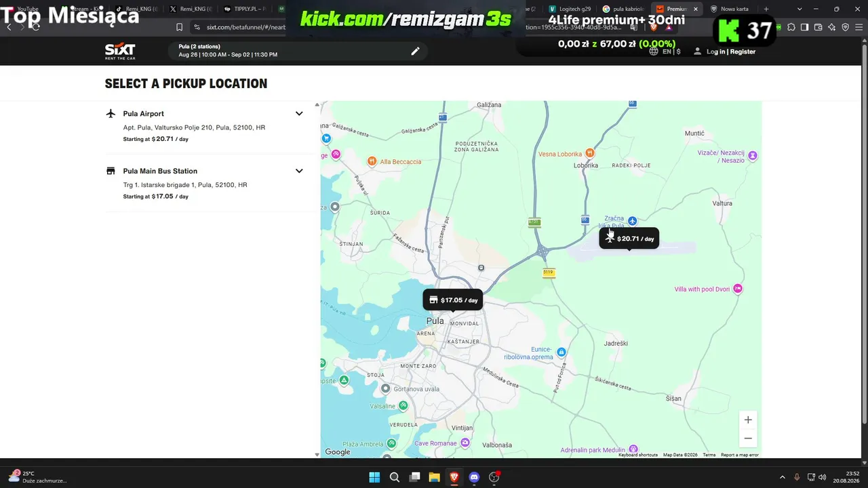Click the Alla Beccaccia restaurant pin
This screenshot has width=868, height=488.
[372, 161]
